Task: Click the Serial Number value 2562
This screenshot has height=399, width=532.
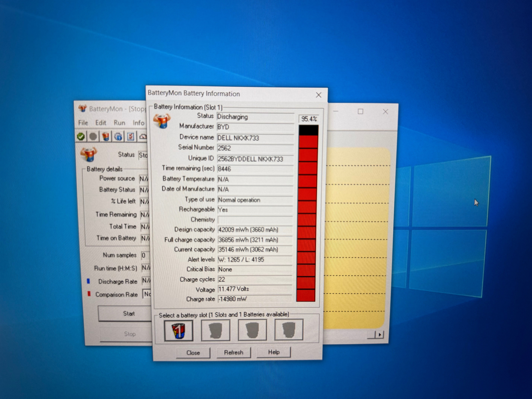Action: (255, 148)
